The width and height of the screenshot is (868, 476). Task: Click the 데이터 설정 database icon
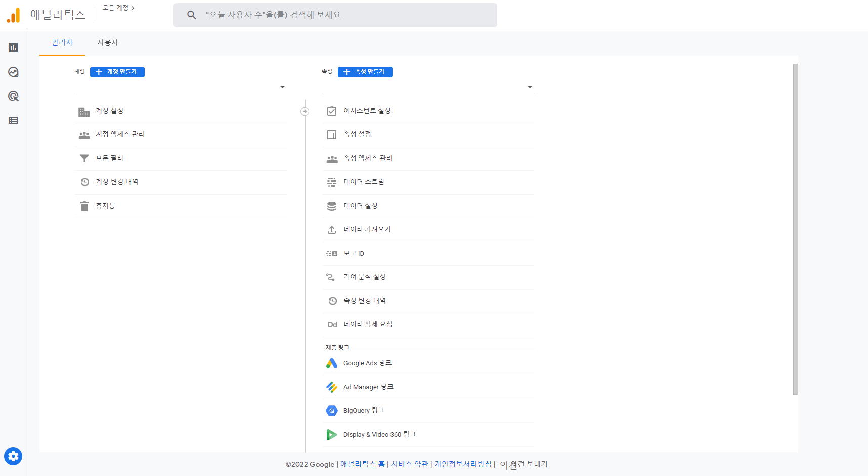(332, 206)
